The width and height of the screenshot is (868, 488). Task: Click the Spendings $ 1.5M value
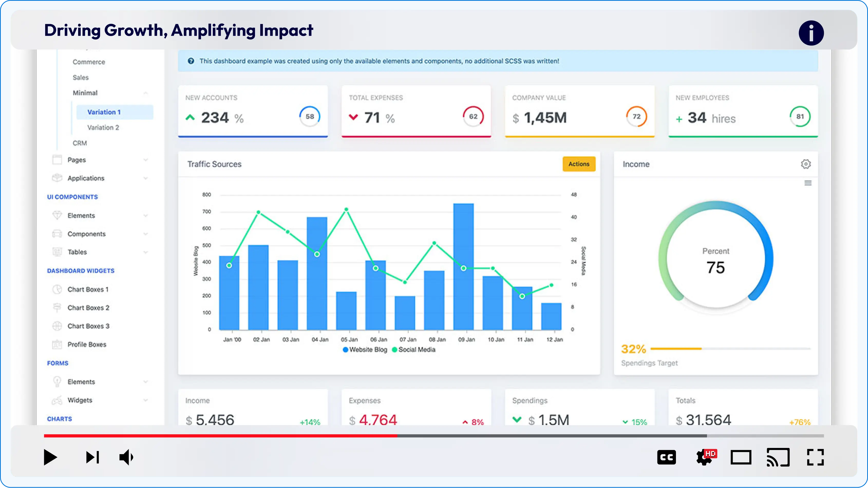(x=549, y=420)
